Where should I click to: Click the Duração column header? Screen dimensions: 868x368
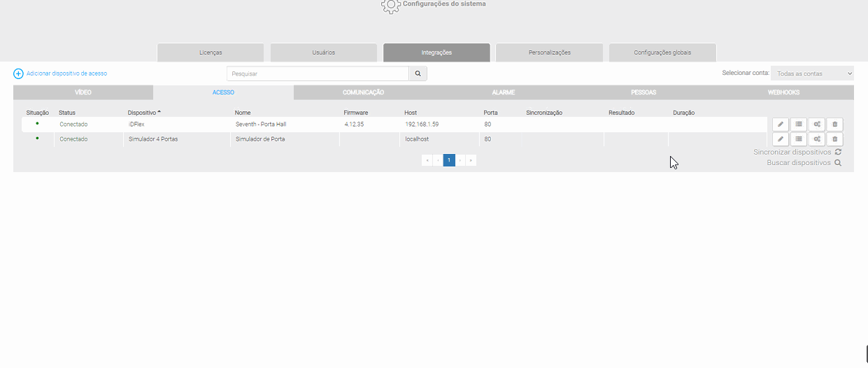pyautogui.click(x=684, y=113)
